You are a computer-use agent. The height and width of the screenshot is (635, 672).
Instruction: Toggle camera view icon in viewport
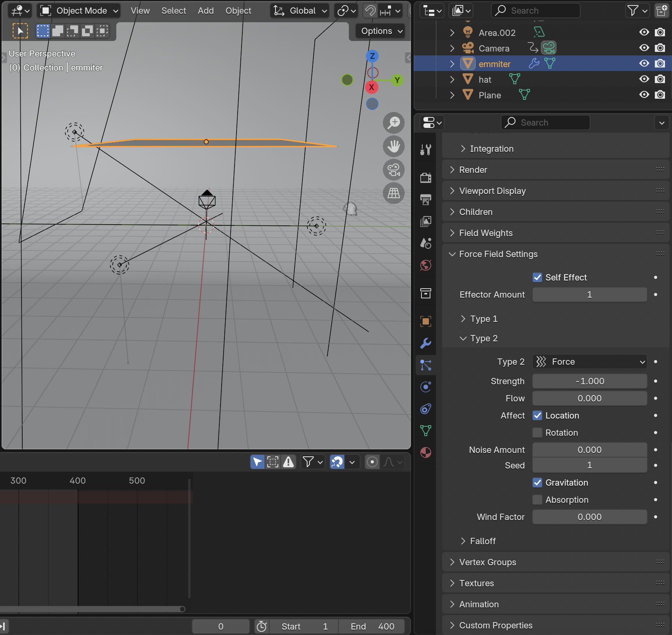click(x=394, y=170)
